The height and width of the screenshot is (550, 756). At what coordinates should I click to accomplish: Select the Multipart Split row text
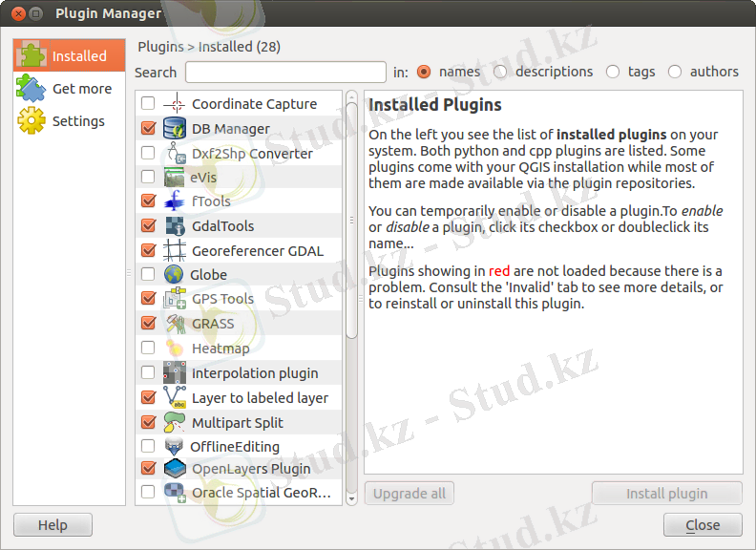pyautogui.click(x=238, y=423)
